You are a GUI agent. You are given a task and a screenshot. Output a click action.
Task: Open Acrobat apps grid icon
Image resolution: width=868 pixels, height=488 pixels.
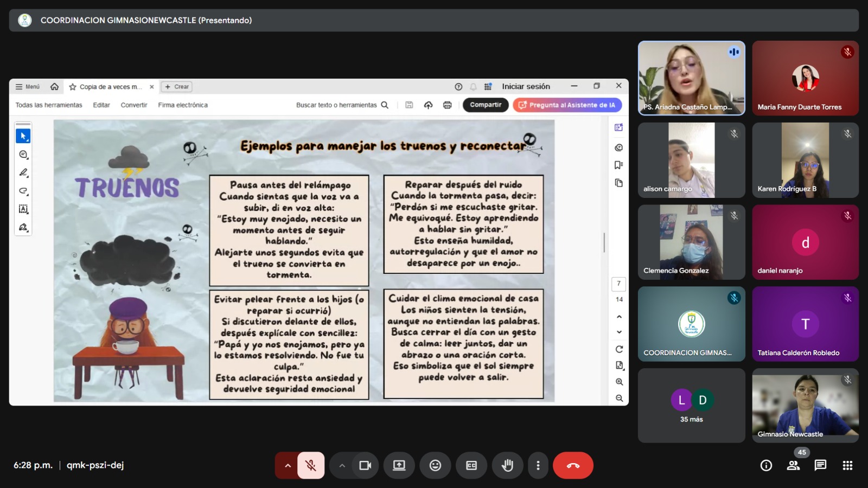[x=488, y=87]
